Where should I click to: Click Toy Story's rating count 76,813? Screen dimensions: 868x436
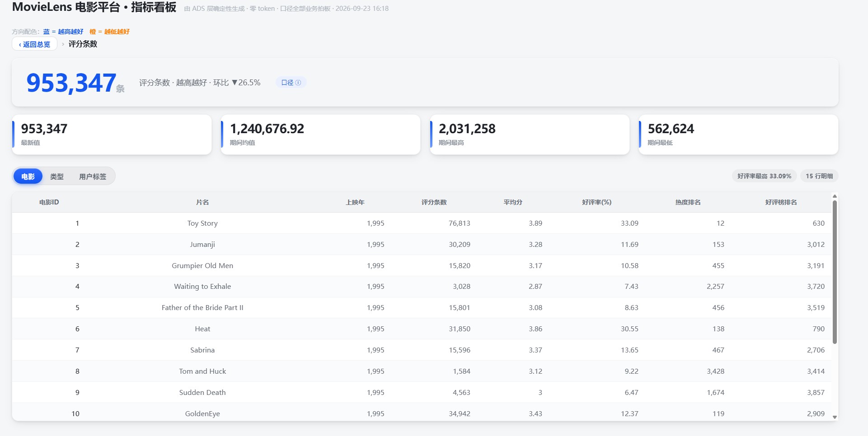[x=460, y=223]
